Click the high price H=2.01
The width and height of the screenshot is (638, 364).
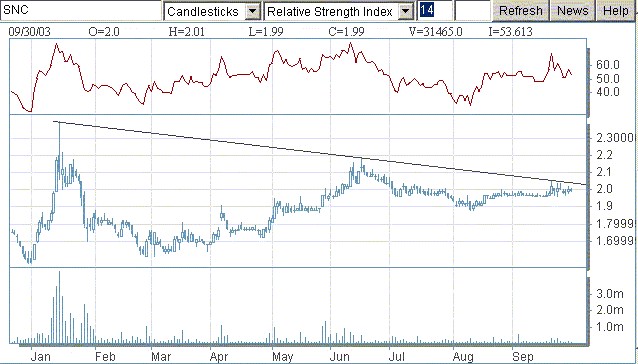pos(187,32)
